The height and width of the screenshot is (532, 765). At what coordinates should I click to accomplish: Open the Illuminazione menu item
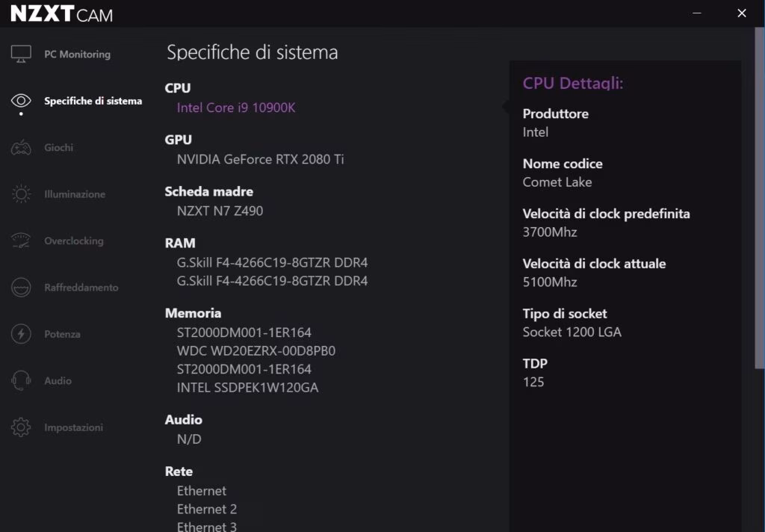point(75,194)
